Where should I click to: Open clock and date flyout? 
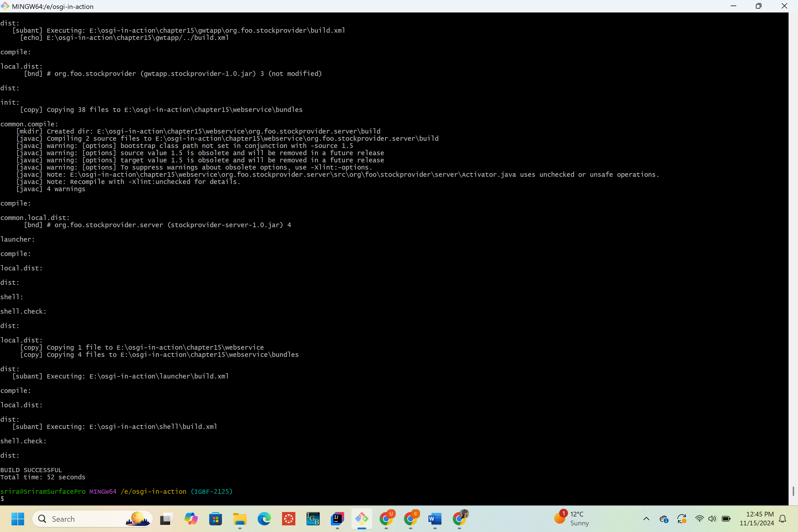(757, 519)
